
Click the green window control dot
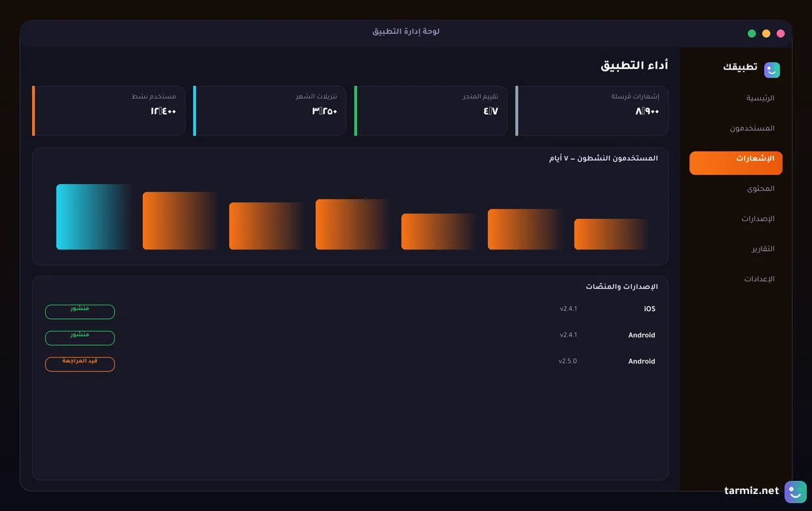tap(752, 33)
